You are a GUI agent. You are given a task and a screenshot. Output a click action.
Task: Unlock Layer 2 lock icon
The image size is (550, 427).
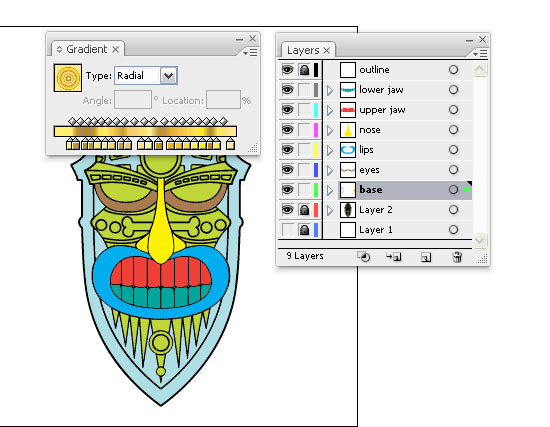point(304,210)
